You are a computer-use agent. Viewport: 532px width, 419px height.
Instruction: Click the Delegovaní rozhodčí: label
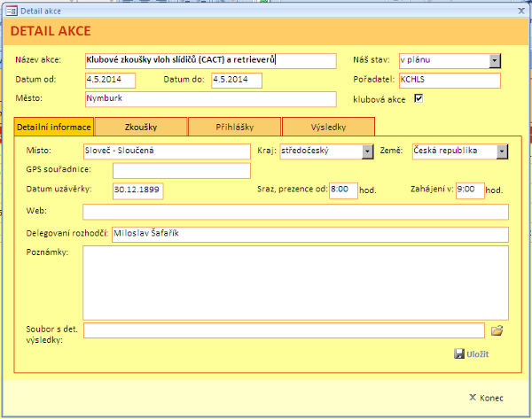pyautogui.click(x=67, y=233)
